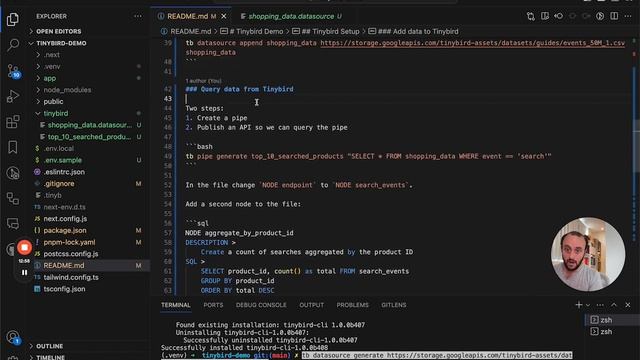
Task: Click the '### Query data from Tinybird' heading line
Action: coord(239,89)
